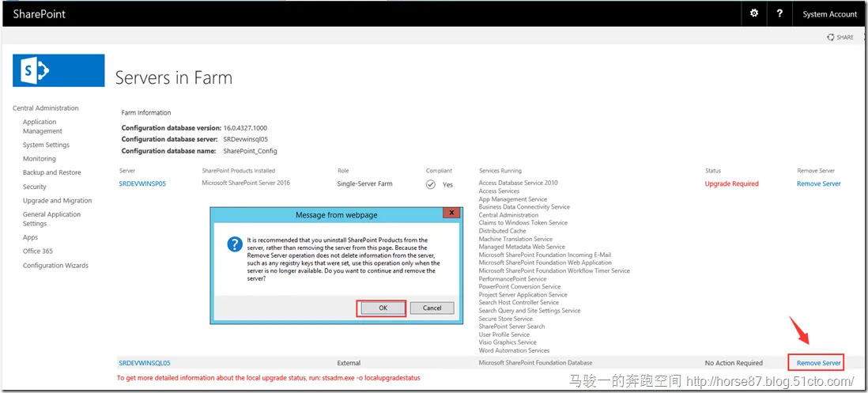Click the SharePoint logo tile

click(58, 70)
